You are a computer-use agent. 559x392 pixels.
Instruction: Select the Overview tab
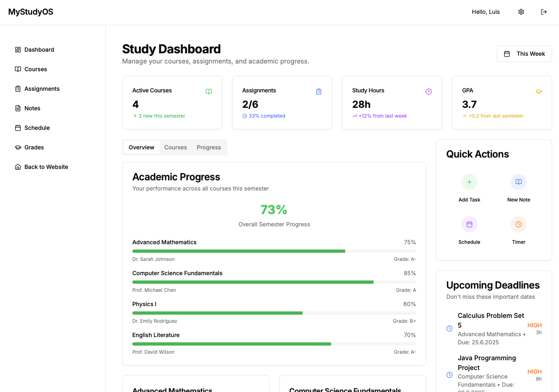141,147
